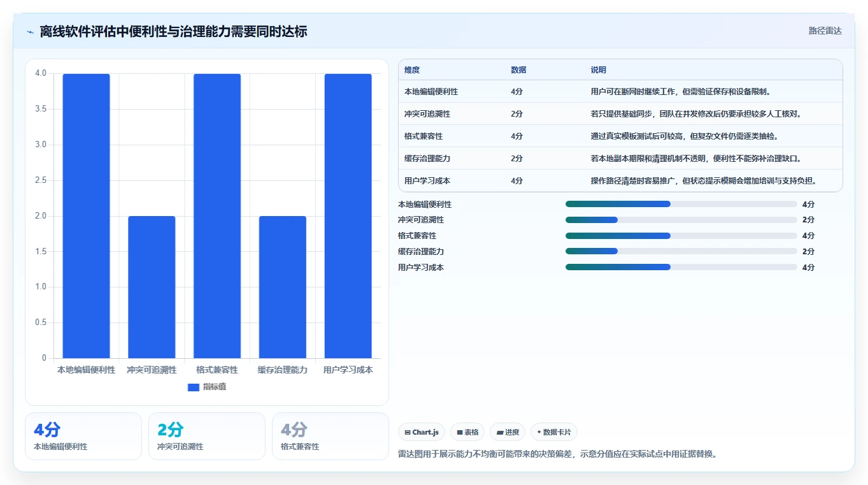
Task: Click the 4分 格式兼容性 data card
Action: (x=331, y=436)
